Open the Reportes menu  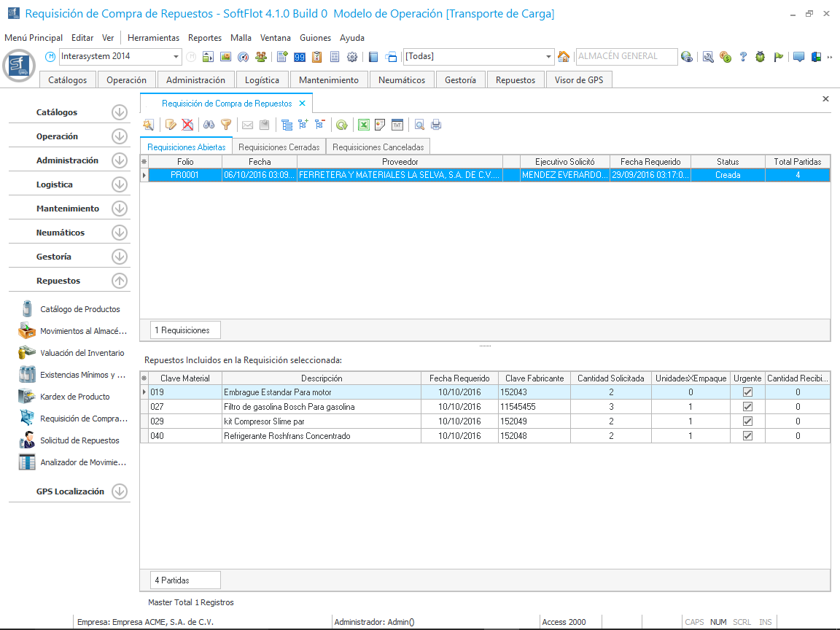[204, 38]
